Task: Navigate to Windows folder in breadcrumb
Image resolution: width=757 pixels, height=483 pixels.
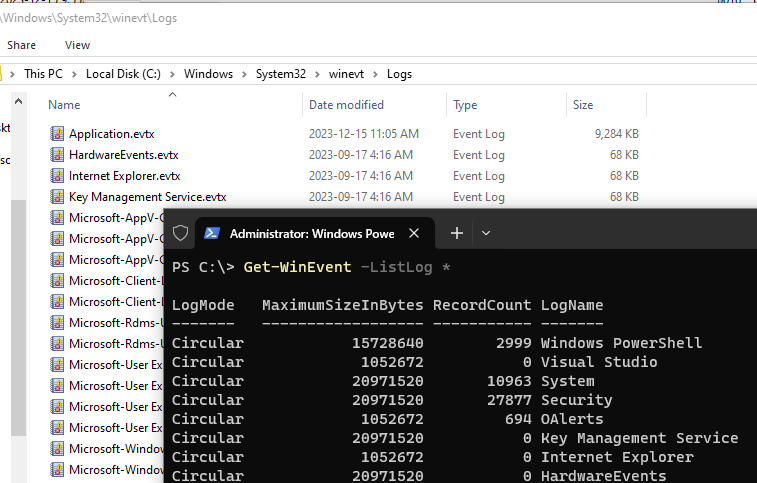Action: click(x=208, y=74)
